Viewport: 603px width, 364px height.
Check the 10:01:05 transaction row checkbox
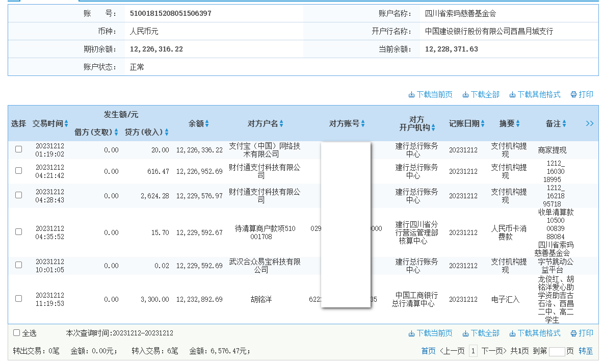click(x=18, y=265)
